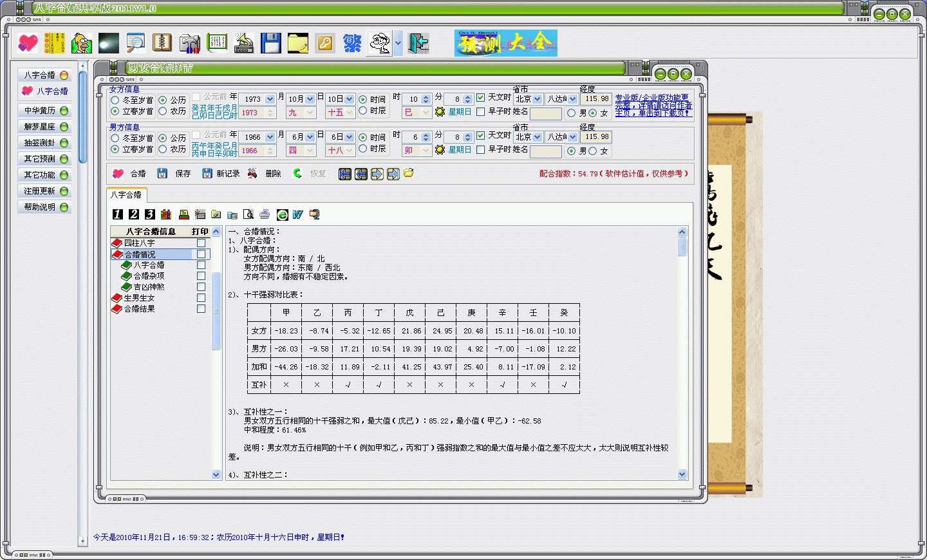Go to previous record arrow icon
927x560 pixels.
coord(361,174)
